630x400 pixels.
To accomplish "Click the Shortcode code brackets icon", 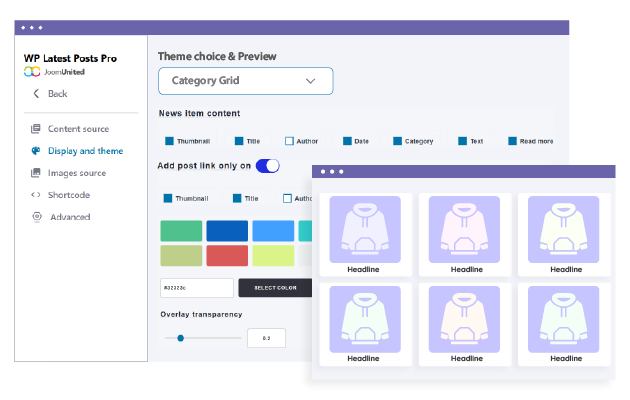I will [x=36, y=195].
